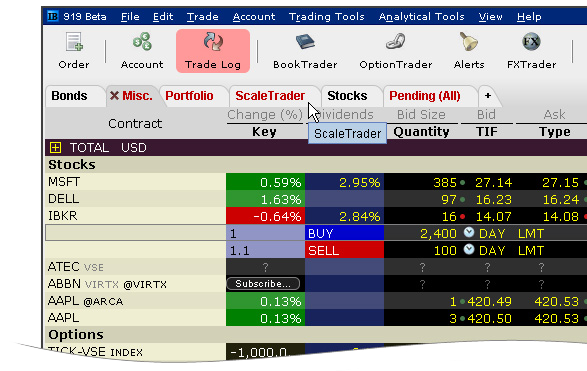Click clock icon in the BUY order row
The height and width of the screenshot is (371, 587).
[469, 232]
